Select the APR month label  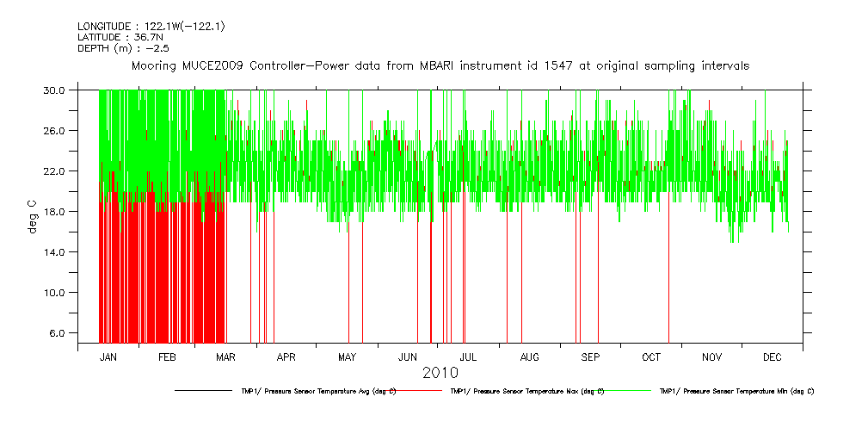pyautogui.click(x=286, y=356)
